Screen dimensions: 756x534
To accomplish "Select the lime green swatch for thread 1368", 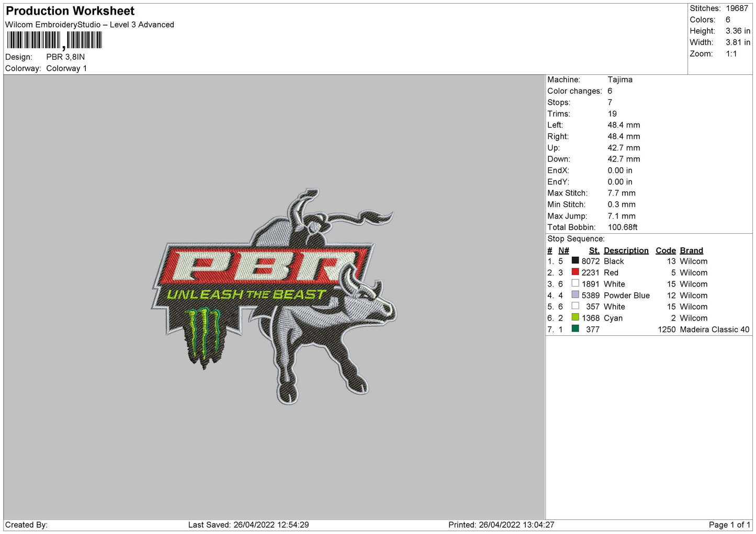I will 575,317.
